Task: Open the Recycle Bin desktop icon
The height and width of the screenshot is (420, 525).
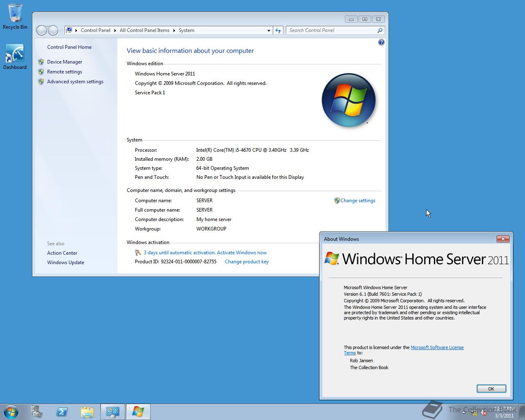Action: click(x=15, y=17)
